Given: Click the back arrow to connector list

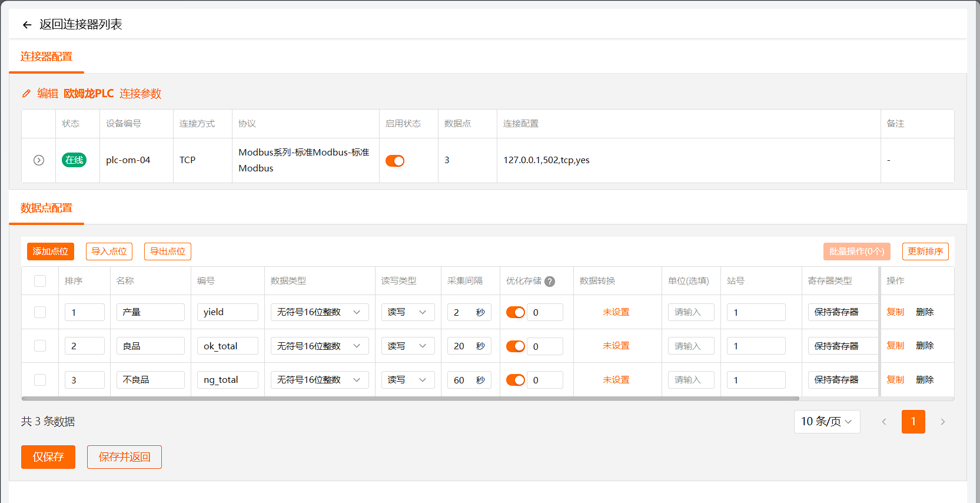Looking at the screenshot, I should tap(26, 25).
